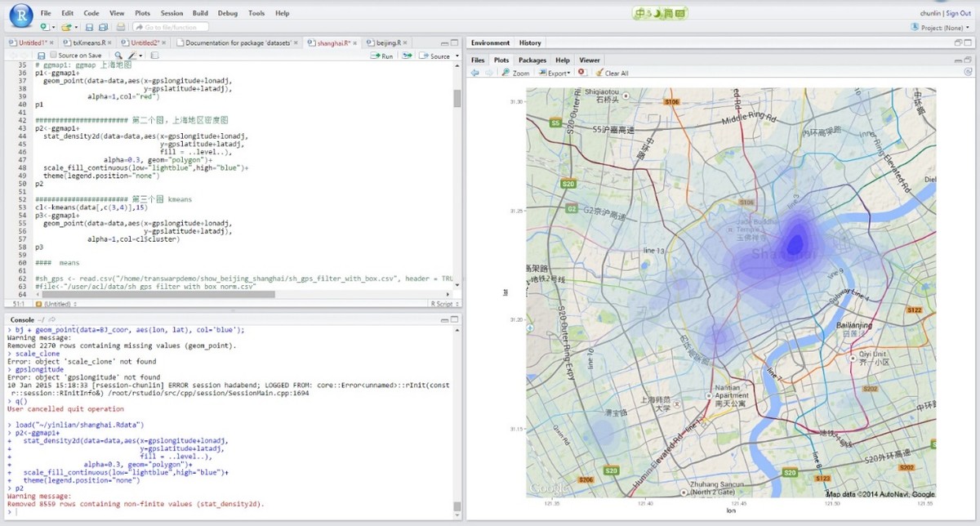Toggle the Source on Save checkbox
This screenshot has height=526, width=980.
(x=53, y=56)
